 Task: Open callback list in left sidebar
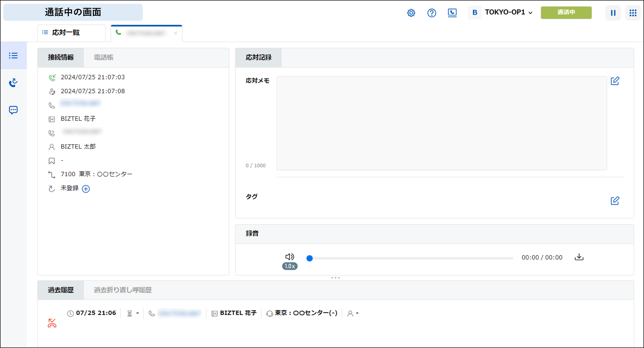coord(13,83)
